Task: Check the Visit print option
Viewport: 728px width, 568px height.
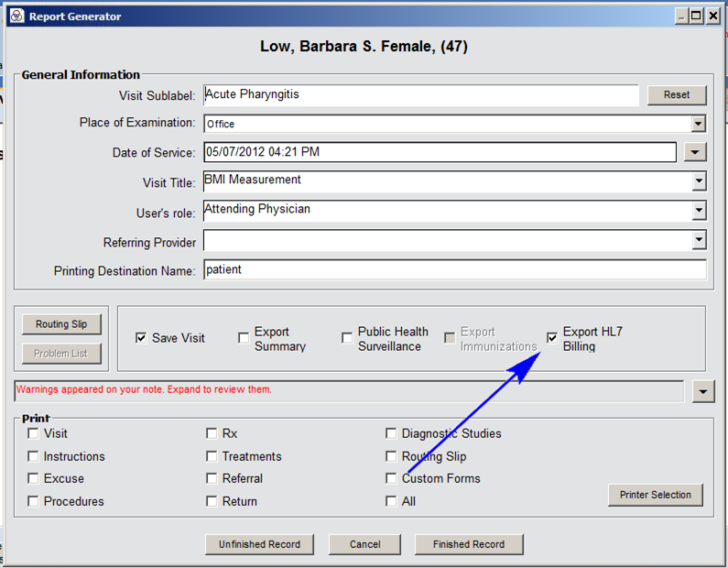Action: 33,433
